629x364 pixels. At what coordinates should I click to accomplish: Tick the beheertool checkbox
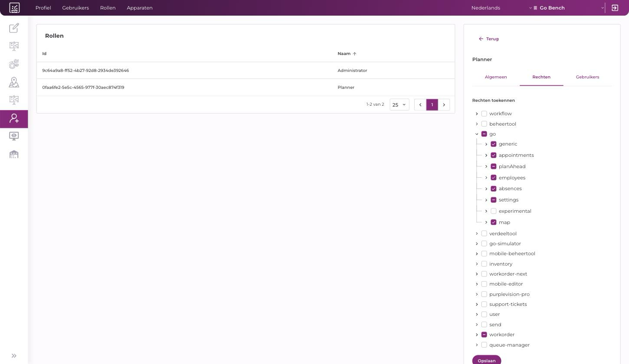point(484,124)
